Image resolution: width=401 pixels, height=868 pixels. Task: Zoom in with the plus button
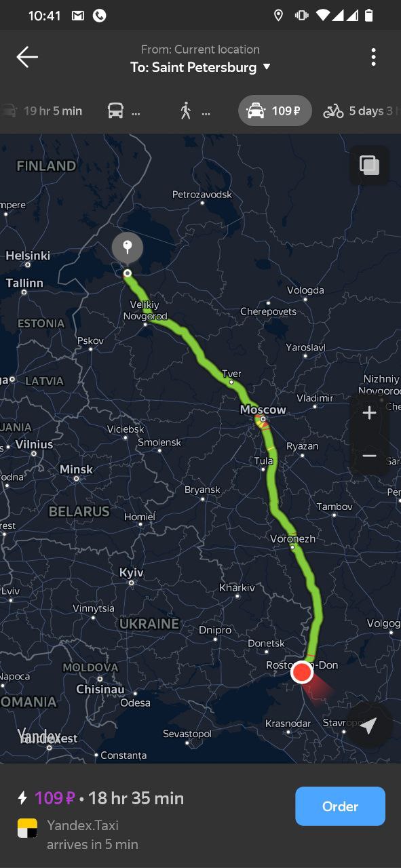click(369, 413)
